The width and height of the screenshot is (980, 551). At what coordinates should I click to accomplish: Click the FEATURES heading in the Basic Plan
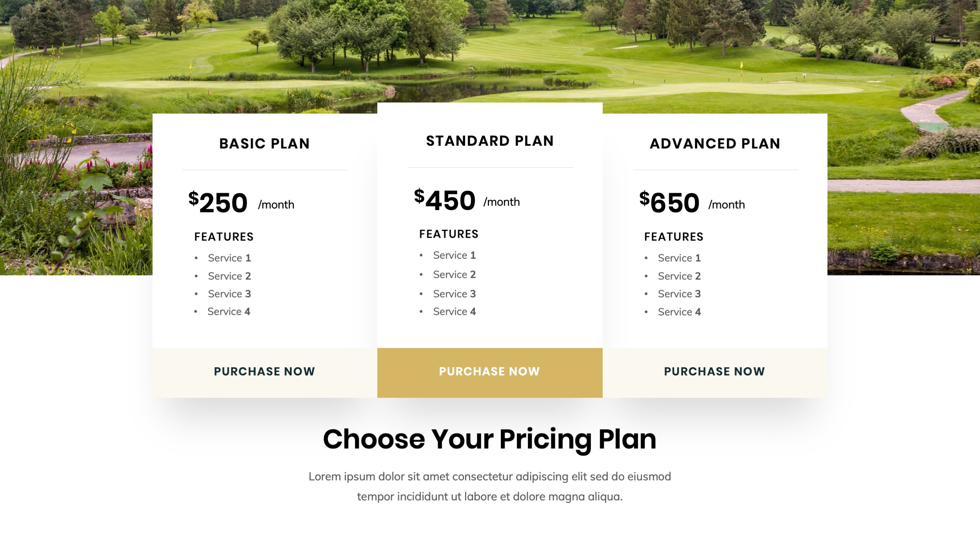click(224, 236)
